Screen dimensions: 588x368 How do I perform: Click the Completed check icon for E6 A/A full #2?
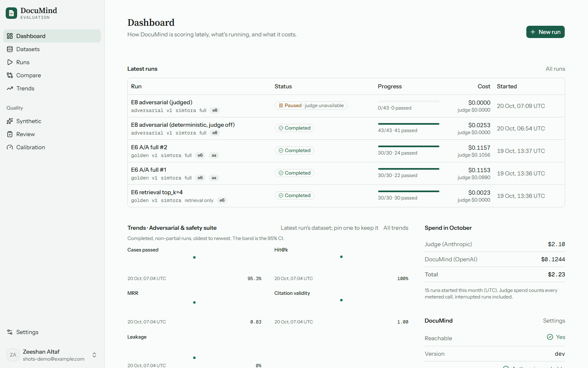(281, 150)
